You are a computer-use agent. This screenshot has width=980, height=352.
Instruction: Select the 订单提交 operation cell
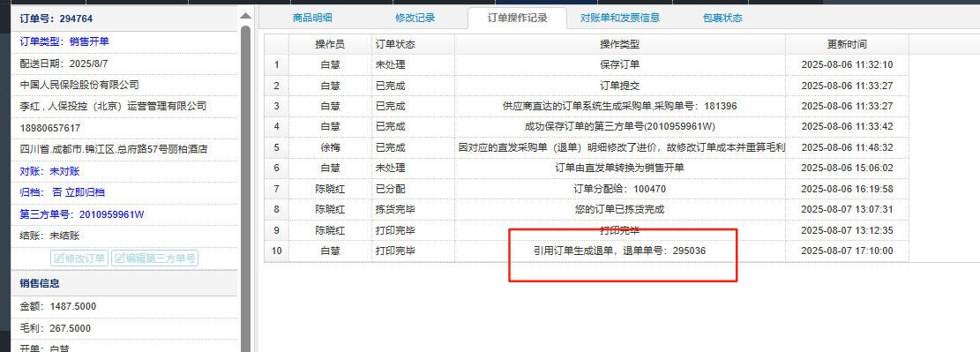coord(619,86)
